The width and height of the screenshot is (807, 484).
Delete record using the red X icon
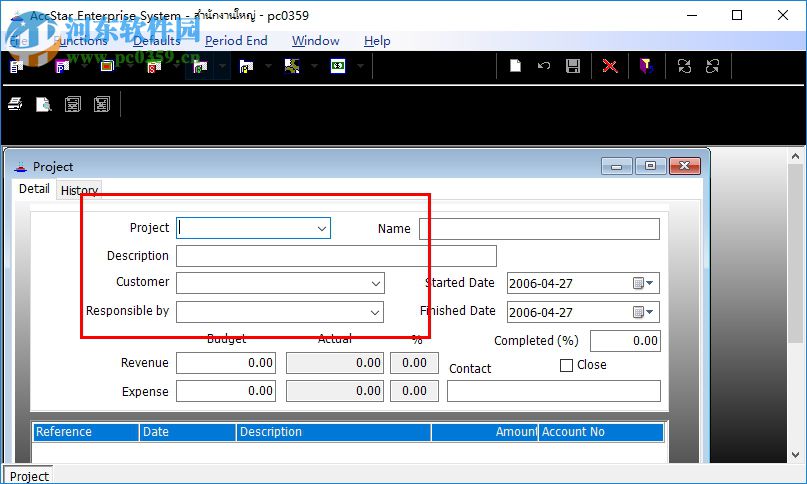click(x=610, y=66)
